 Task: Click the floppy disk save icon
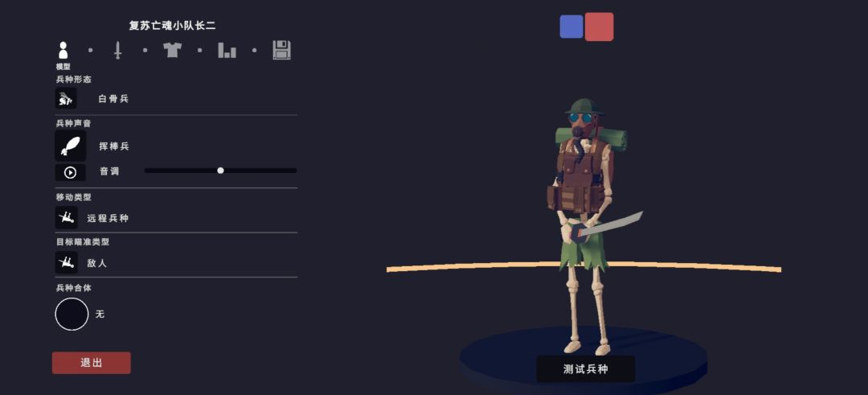[282, 51]
